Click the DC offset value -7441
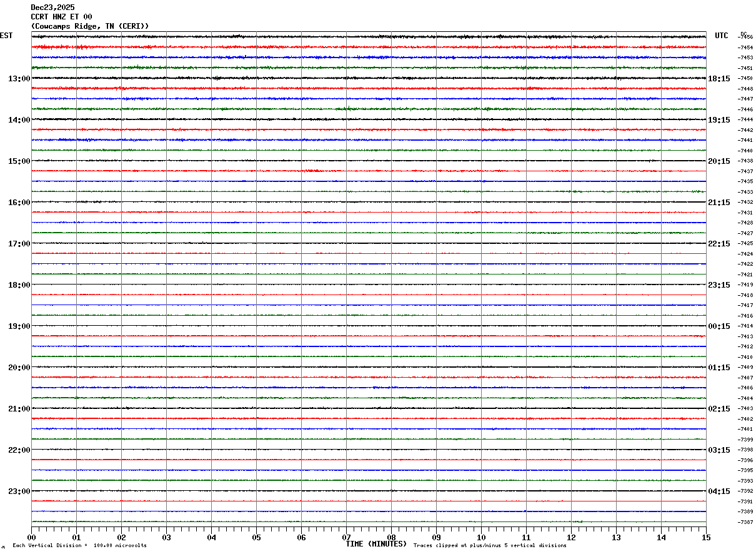 tap(745, 141)
